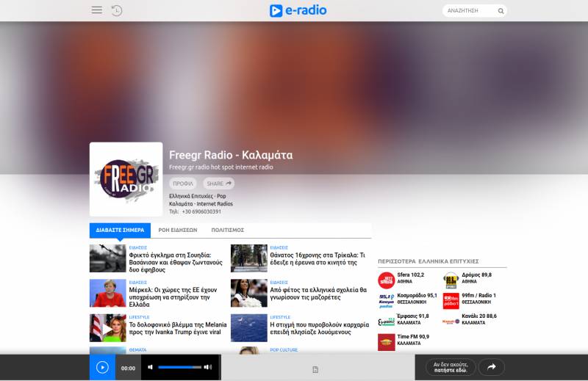Open Time FM 90,9 station icon
Viewport: 588px width, 381px height.
pos(387,342)
